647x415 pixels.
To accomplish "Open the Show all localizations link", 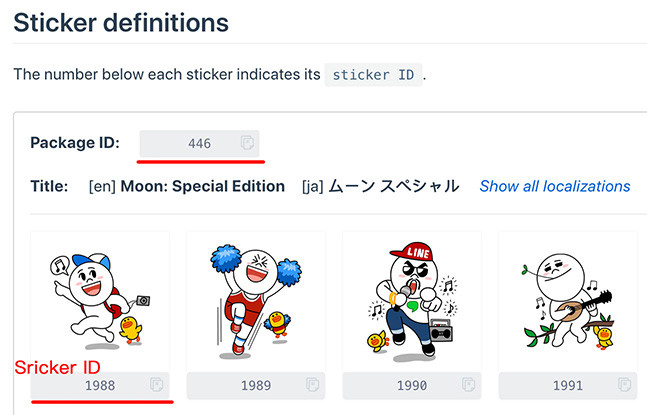I will point(554,186).
